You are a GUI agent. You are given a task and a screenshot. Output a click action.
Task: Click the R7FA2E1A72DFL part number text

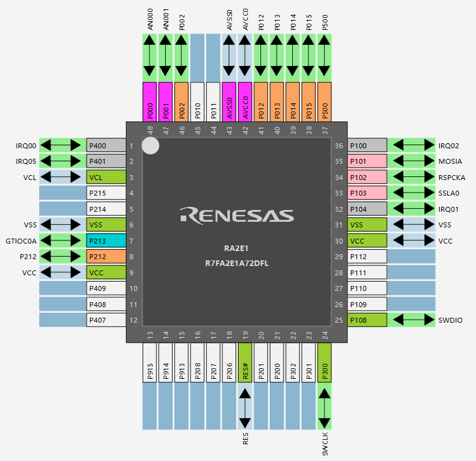[237, 263]
